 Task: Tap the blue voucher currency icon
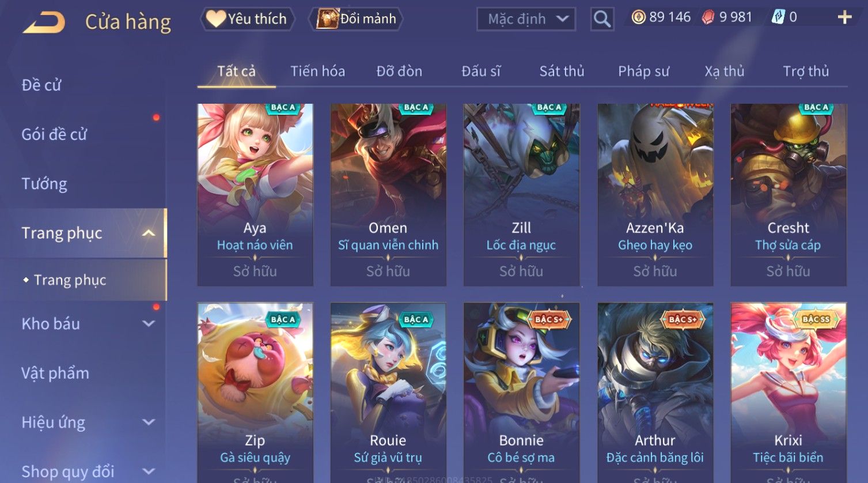778,17
